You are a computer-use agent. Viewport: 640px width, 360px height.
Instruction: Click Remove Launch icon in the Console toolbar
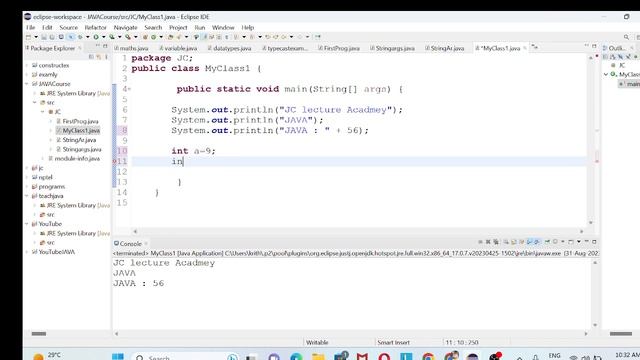(488, 242)
